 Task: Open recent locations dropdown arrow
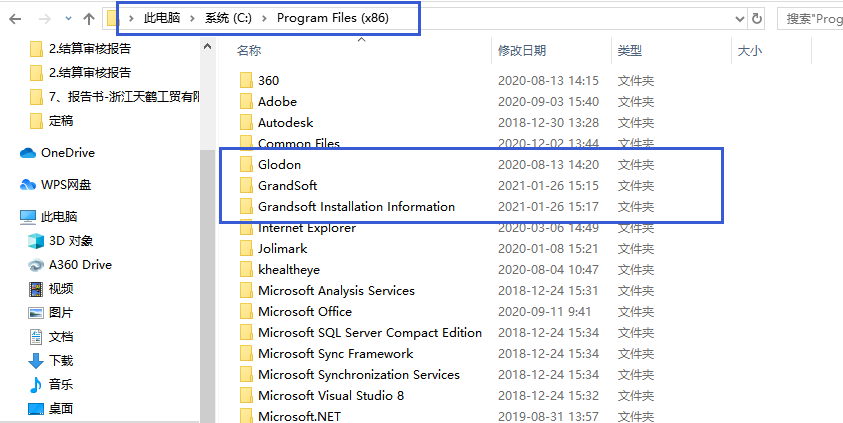click(x=68, y=19)
